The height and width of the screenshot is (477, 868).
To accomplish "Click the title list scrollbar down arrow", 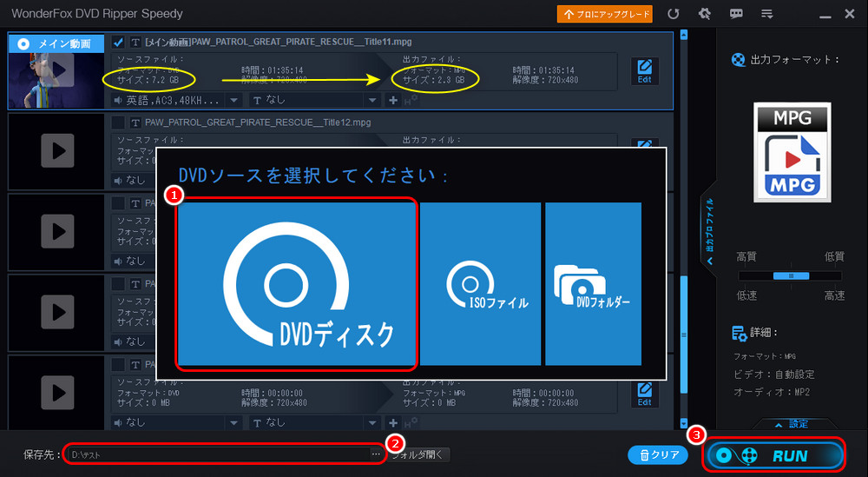I will (x=684, y=424).
